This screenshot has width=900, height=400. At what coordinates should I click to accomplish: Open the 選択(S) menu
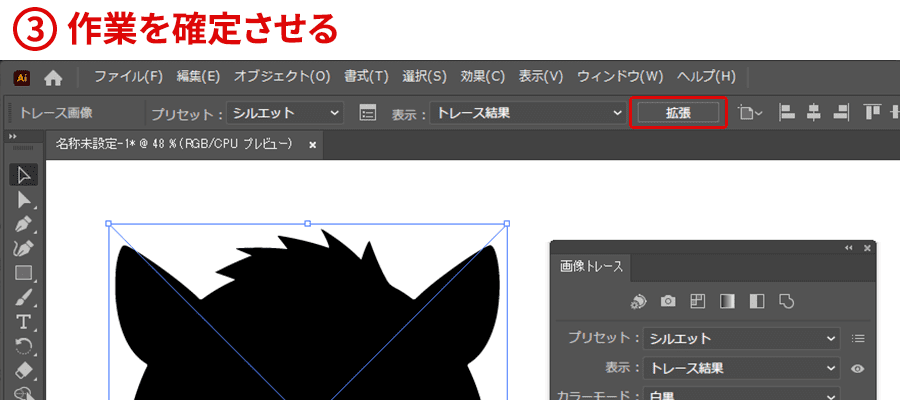pos(424,76)
